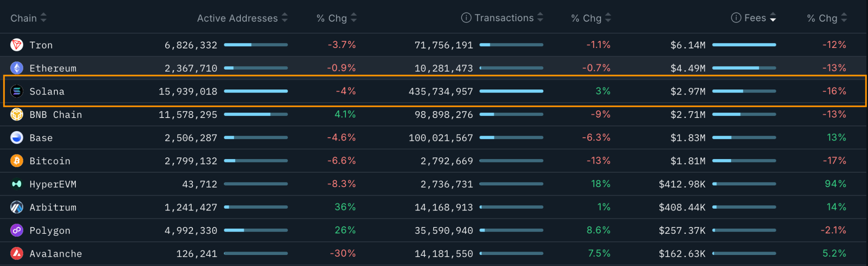Select Solana transactions value 435,734,957
The image size is (868, 266).
pos(441,91)
